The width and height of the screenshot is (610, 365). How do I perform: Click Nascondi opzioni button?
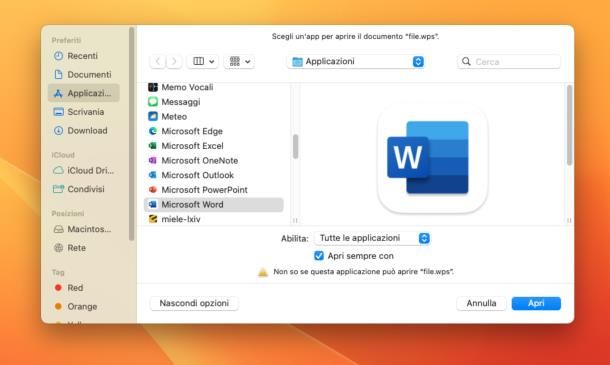click(x=194, y=303)
